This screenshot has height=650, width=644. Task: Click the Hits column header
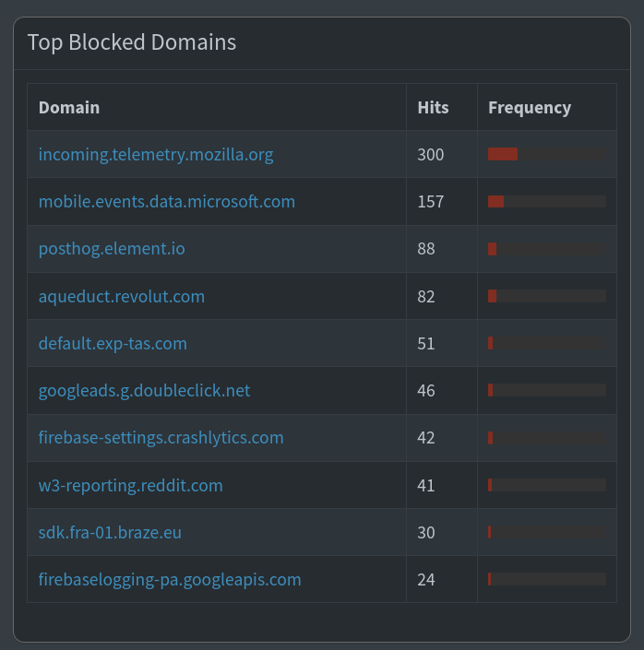pyautogui.click(x=433, y=107)
